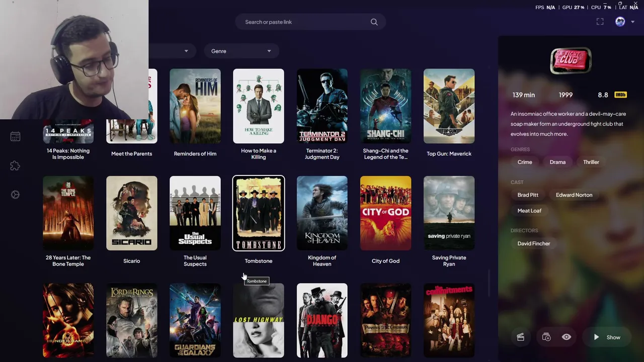Expand the Genre dropdown

[241, 51]
